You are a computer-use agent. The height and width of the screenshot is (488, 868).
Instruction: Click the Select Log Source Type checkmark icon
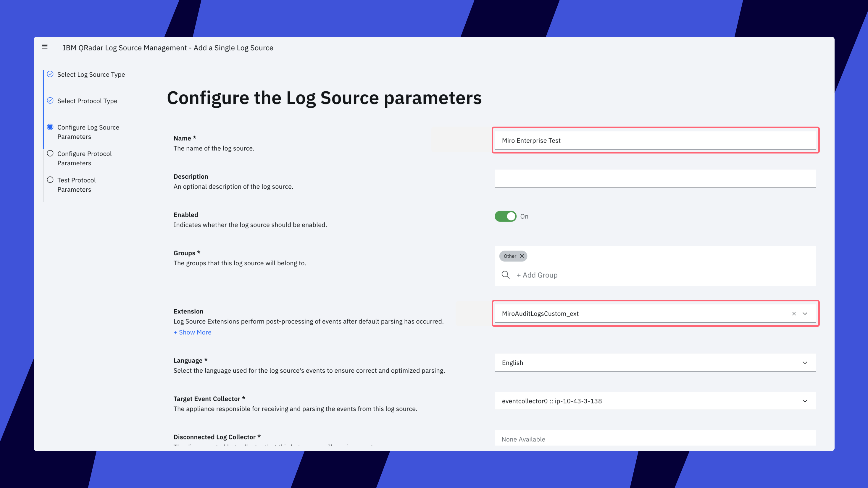(50, 74)
